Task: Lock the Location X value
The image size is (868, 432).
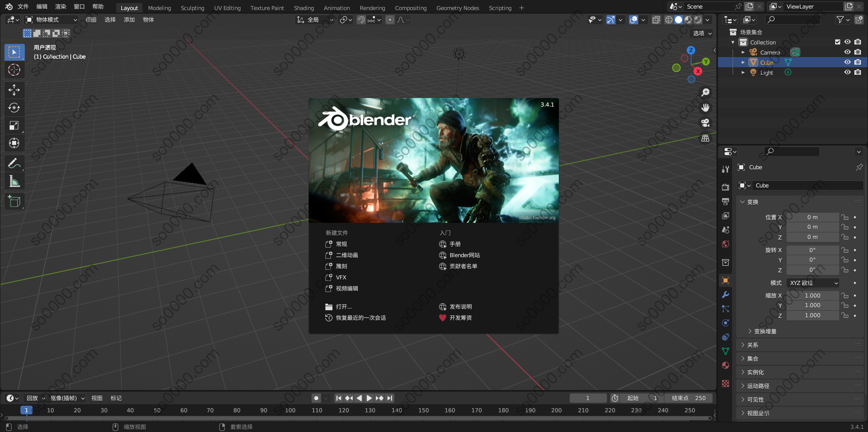Action: click(845, 217)
